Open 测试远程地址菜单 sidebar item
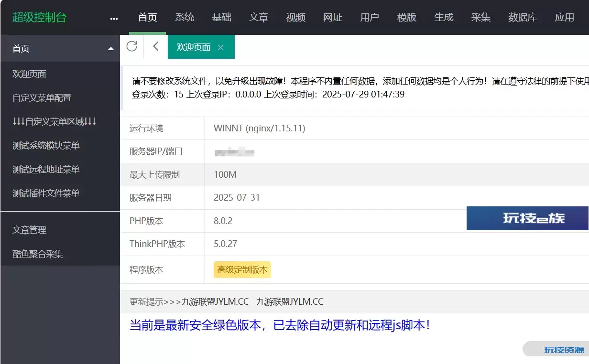Image resolution: width=589 pixels, height=364 pixels. 46,170
